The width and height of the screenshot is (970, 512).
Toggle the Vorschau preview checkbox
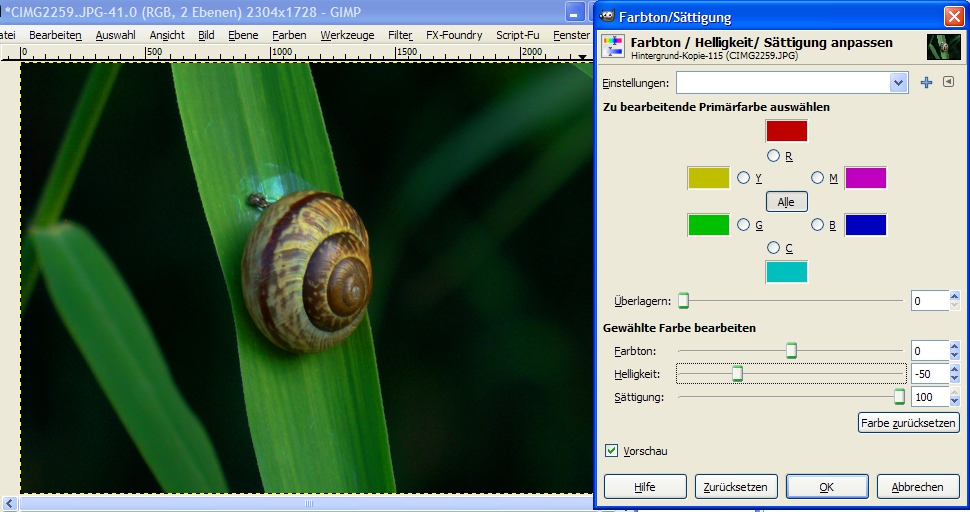(611, 450)
